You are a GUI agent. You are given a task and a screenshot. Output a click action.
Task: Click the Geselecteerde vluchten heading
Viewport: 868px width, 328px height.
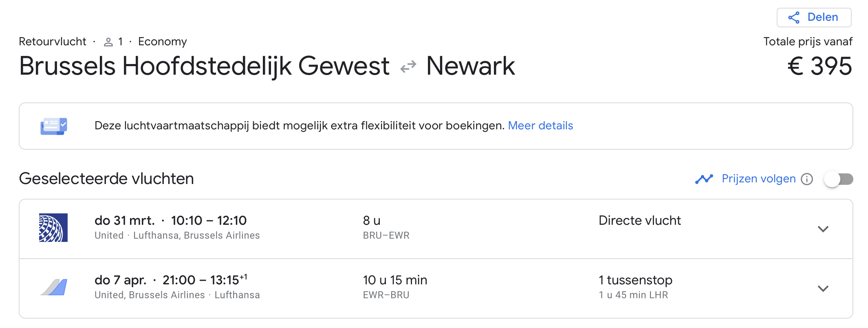(x=106, y=179)
